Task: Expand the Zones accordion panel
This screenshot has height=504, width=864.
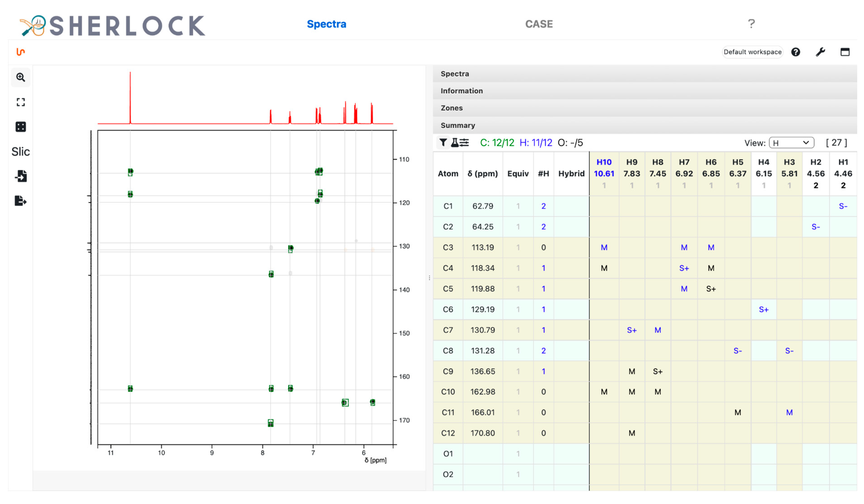Action: coord(452,108)
